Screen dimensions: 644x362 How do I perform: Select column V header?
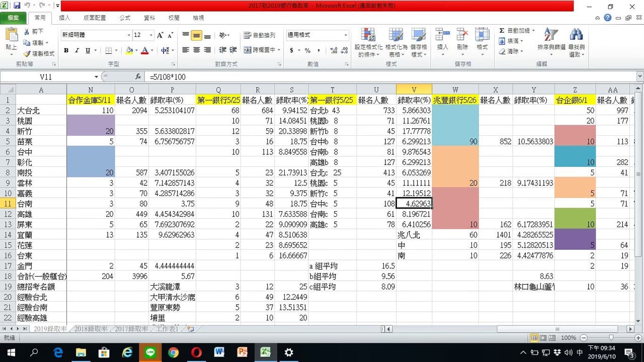[x=414, y=89]
